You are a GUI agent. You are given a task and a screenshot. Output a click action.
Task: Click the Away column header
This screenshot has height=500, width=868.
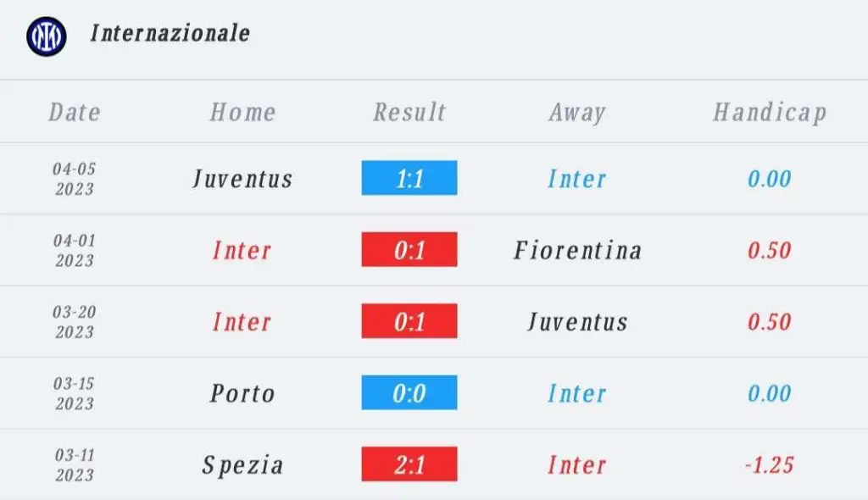[x=576, y=113]
